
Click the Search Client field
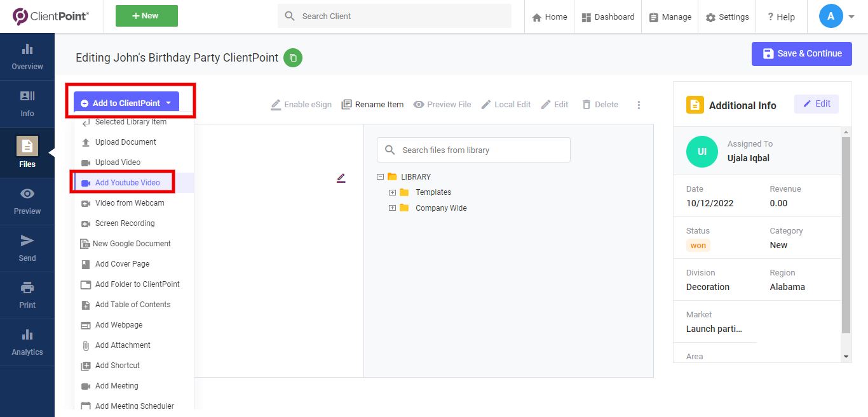click(x=395, y=16)
